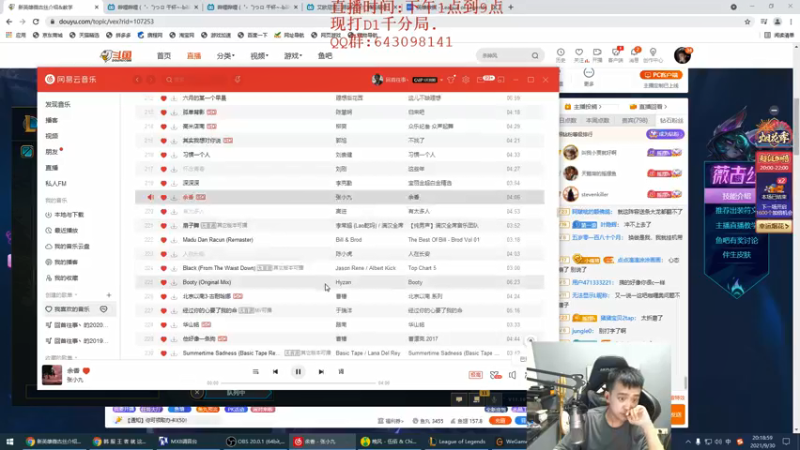Viewport: 800px width, 450px height.
Task: Change the playback order mode icon
Action: tap(256, 371)
